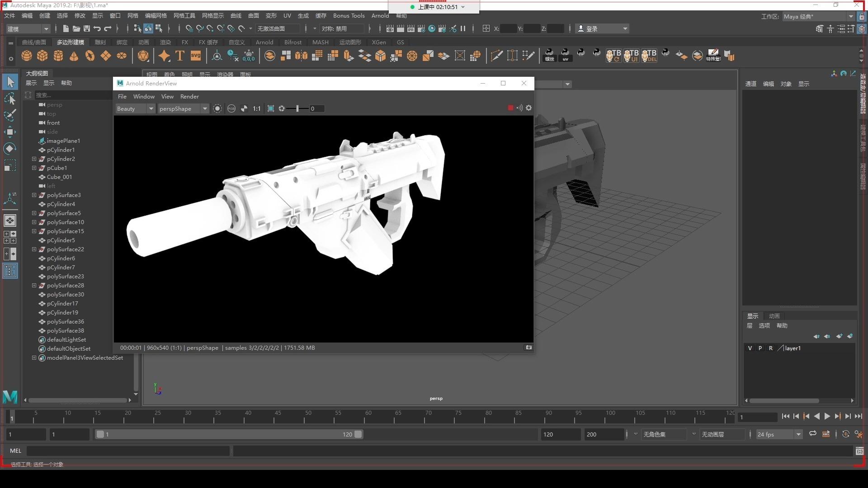The image size is (868, 488).
Task: Expand the pCube1 tree node
Action: pos(34,168)
